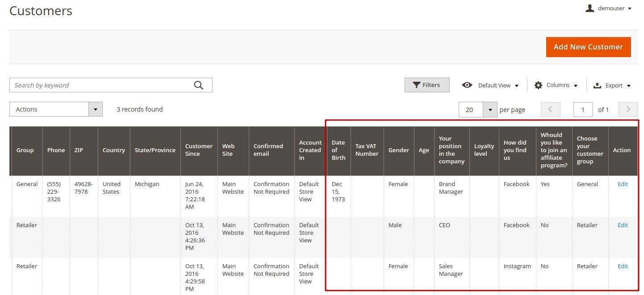Sort by Date of Birth column header
644x295 pixels.
tap(338, 150)
